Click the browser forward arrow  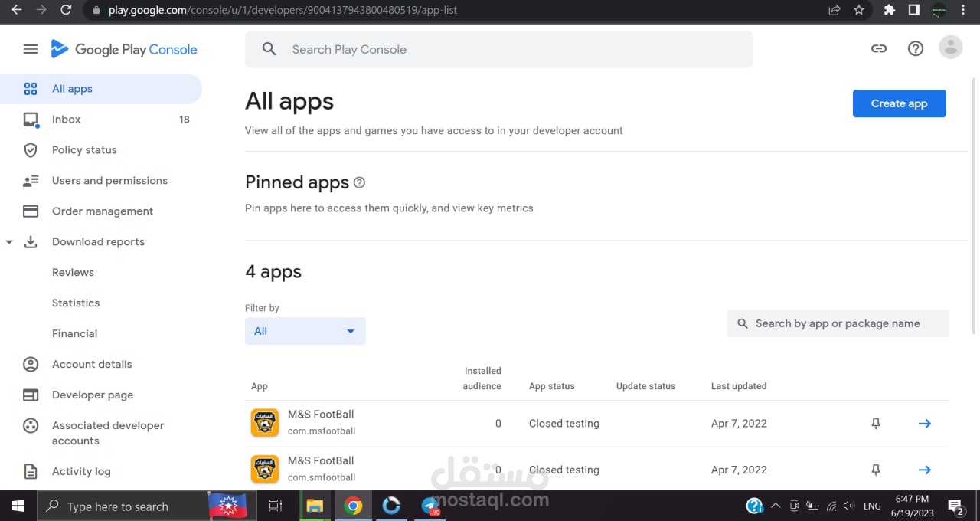tap(41, 10)
